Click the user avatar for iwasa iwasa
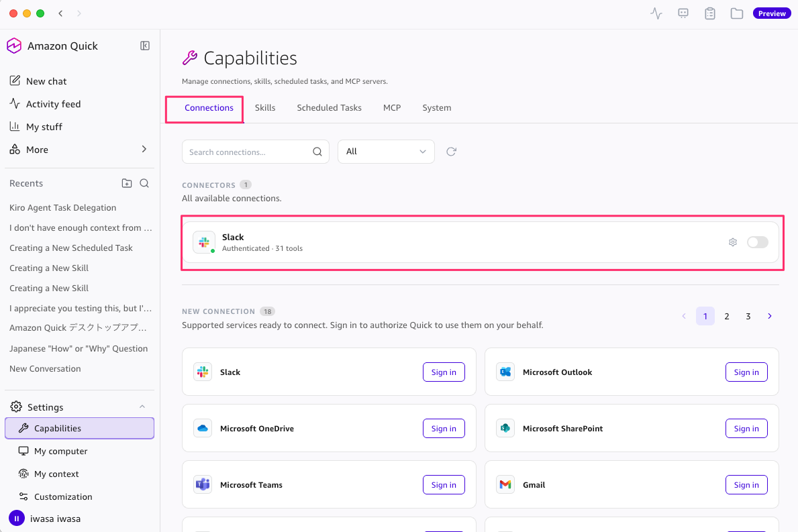Image resolution: width=798 pixels, height=532 pixels. point(17,519)
